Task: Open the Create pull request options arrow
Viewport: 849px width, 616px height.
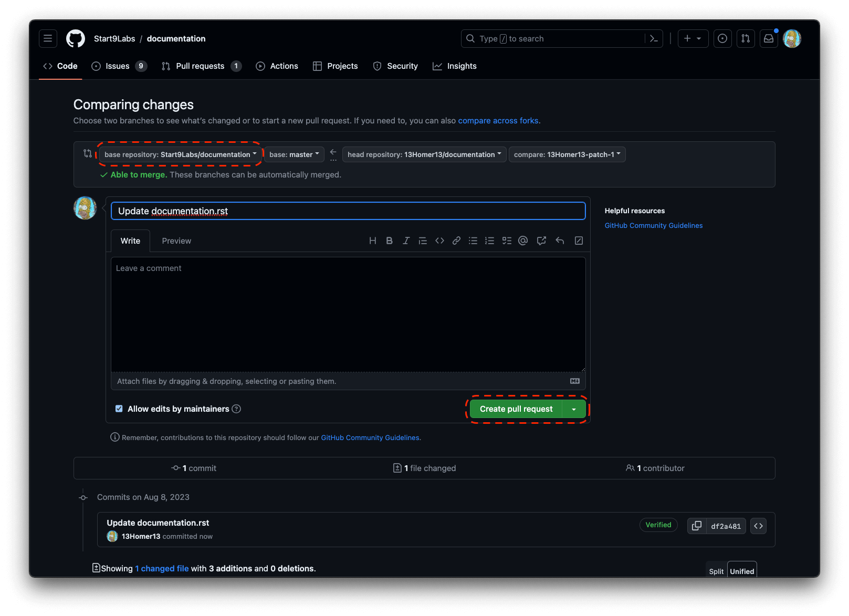Action: coord(574,409)
